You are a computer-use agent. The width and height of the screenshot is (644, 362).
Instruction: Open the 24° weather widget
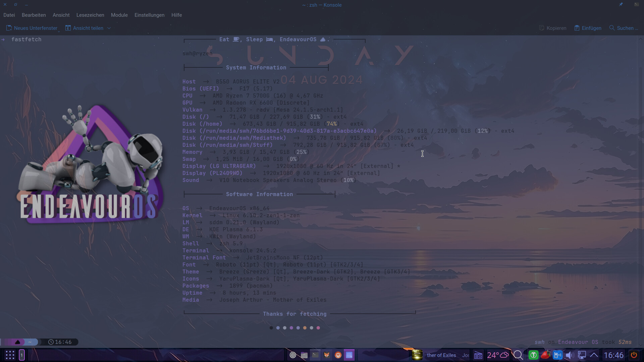pos(498,355)
